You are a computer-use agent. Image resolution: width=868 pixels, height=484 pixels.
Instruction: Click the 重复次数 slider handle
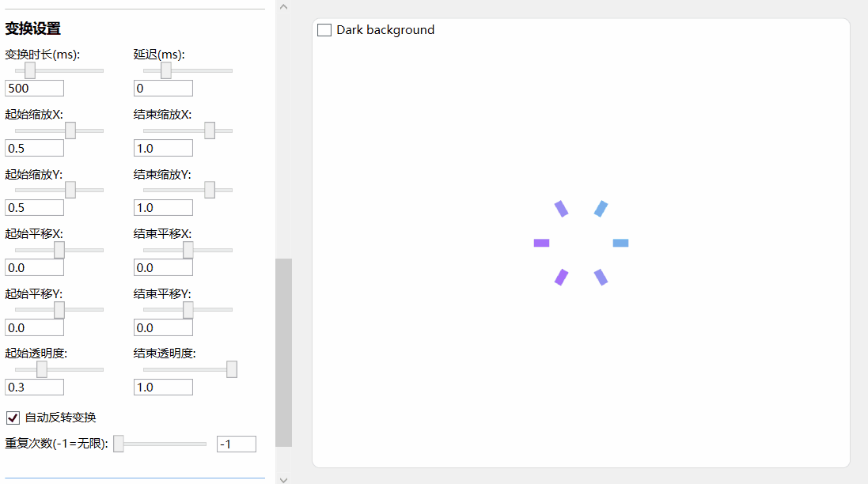(x=119, y=444)
